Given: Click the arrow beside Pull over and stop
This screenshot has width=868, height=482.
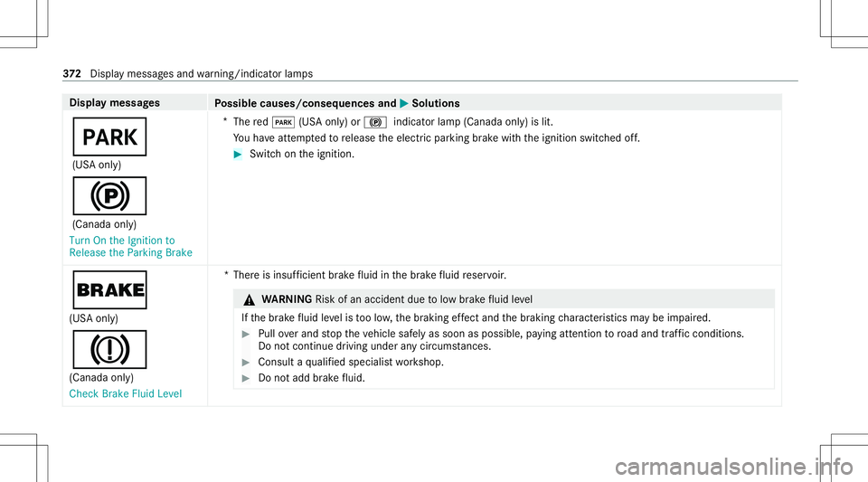Looking at the screenshot, I should (x=246, y=334).
